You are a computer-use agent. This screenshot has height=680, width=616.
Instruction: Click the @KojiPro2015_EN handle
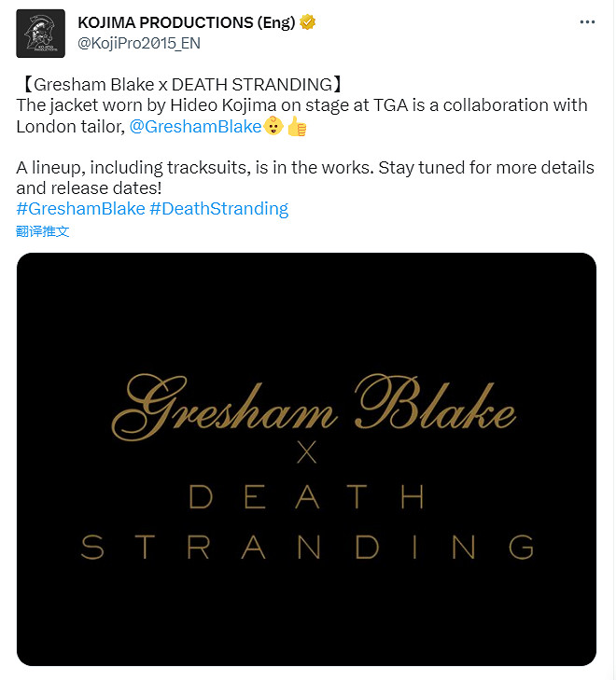pos(140,43)
